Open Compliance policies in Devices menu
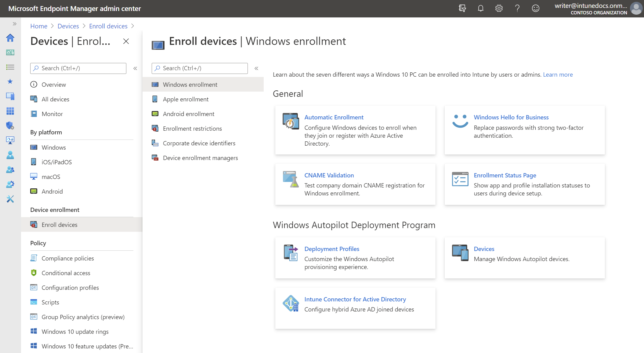 click(x=67, y=258)
